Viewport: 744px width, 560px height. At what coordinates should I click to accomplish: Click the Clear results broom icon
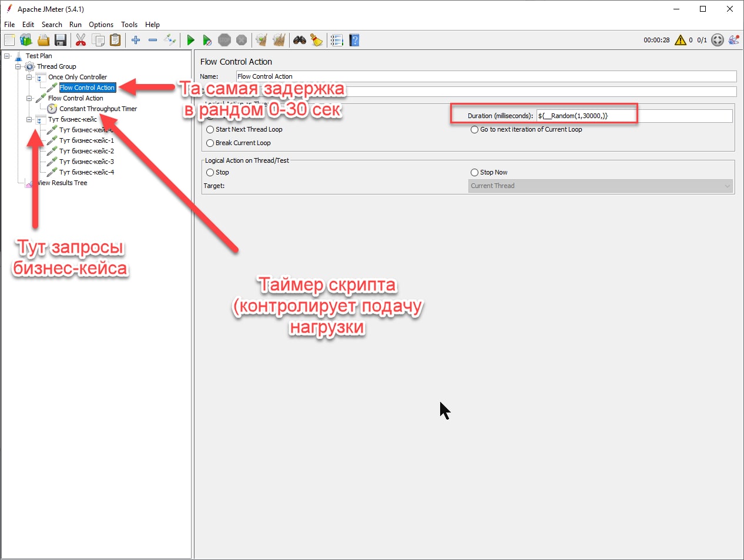pyautogui.click(x=262, y=40)
